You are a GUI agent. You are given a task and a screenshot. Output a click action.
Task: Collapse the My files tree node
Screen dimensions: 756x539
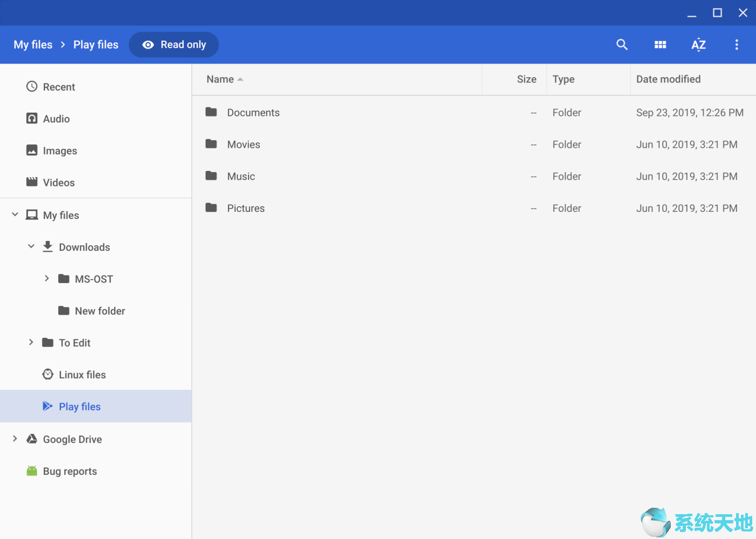pos(15,215)
